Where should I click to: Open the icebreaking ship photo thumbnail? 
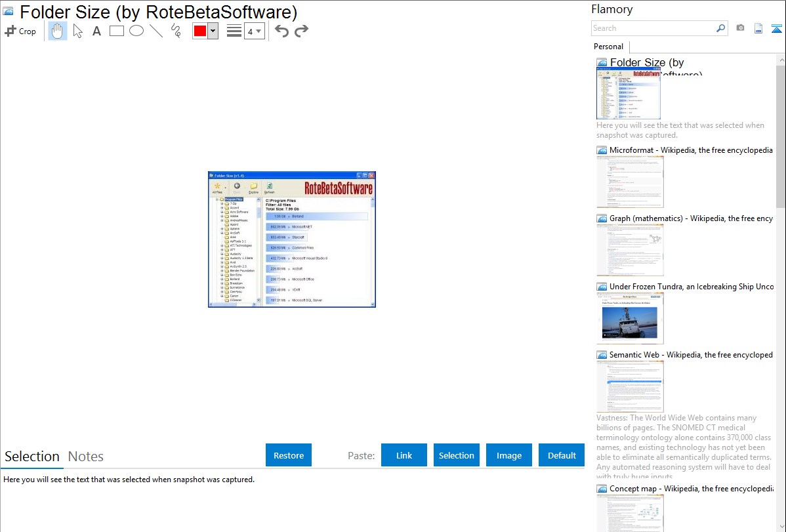630,318
